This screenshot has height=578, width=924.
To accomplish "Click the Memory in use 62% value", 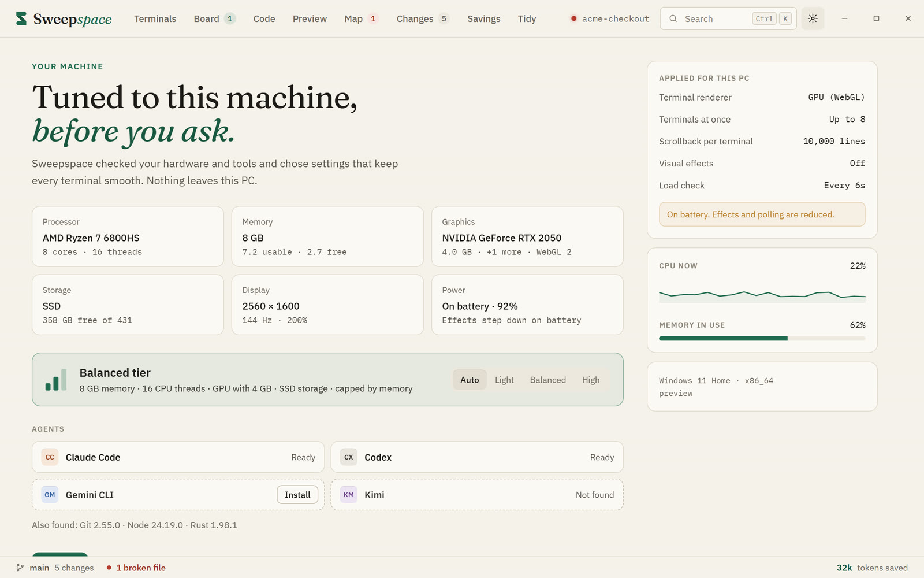I will (x=858, y=325).
